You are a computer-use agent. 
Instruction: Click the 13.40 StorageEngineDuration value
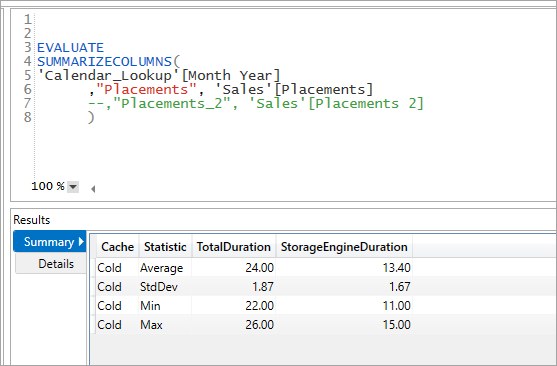(x=396, y=268)
